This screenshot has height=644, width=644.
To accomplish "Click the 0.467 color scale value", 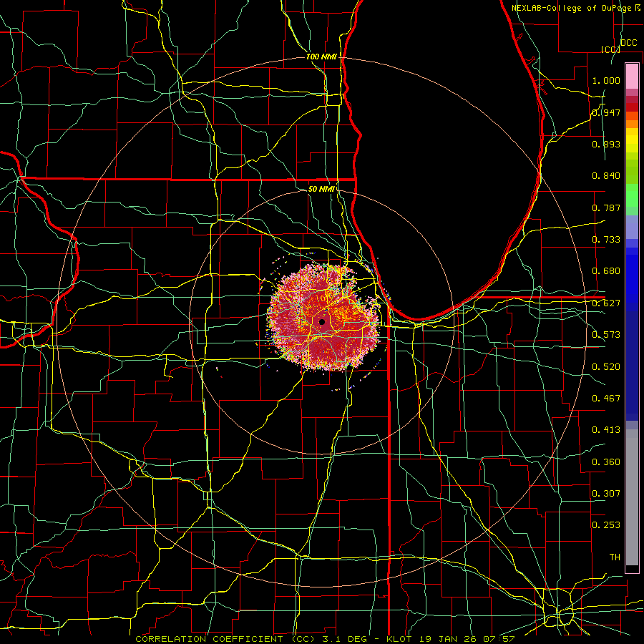I will pyautogui.click(x=606, y=399).
